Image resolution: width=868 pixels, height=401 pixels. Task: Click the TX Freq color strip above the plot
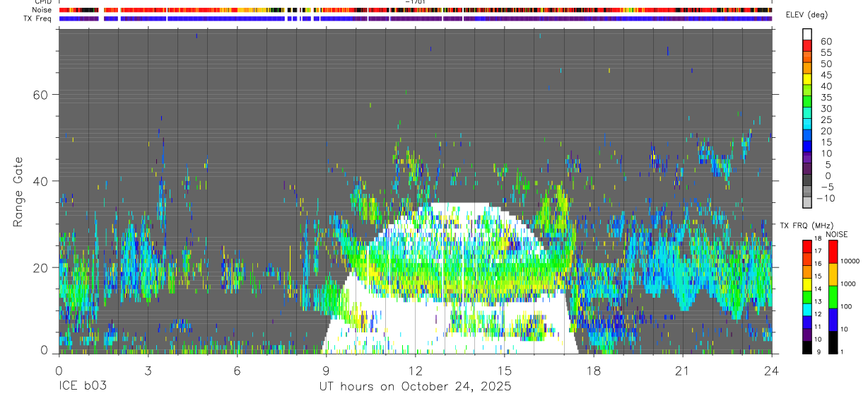(x=416, y=18)
